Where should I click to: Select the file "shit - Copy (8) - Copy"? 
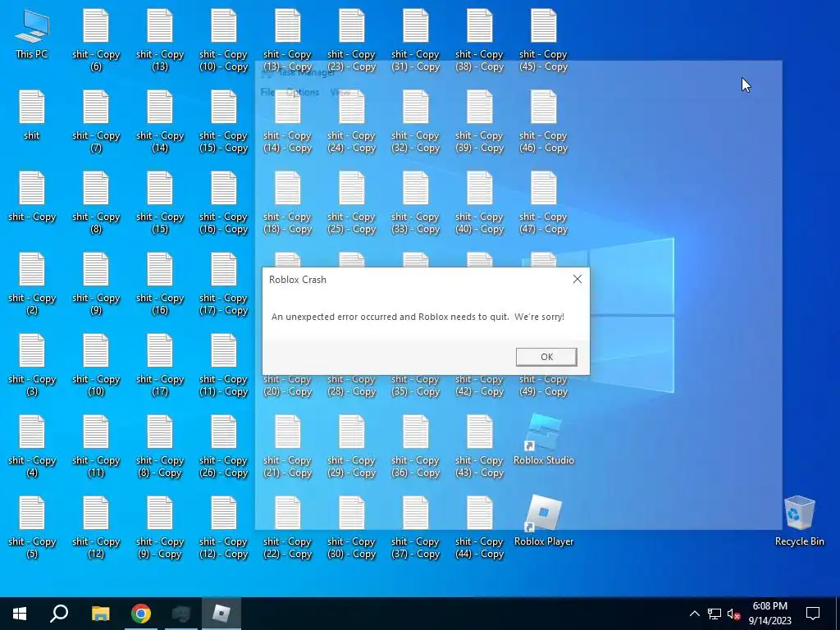coord(160,446)
